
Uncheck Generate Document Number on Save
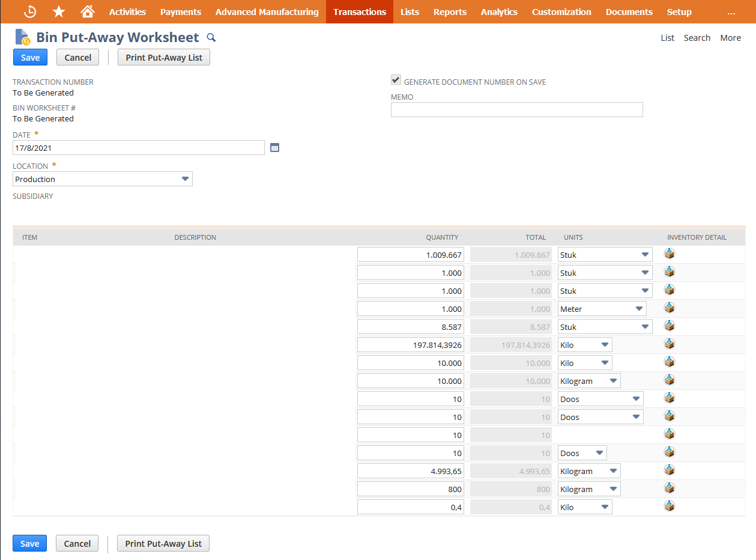395,79
